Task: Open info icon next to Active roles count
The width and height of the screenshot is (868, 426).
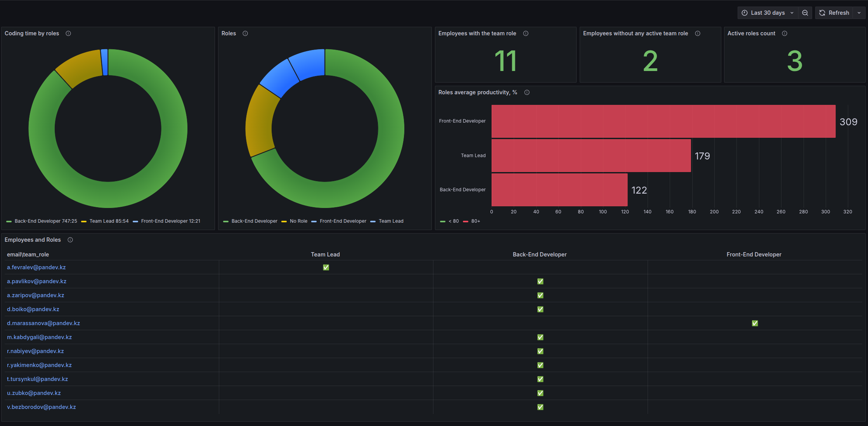Action: [785, 33]
